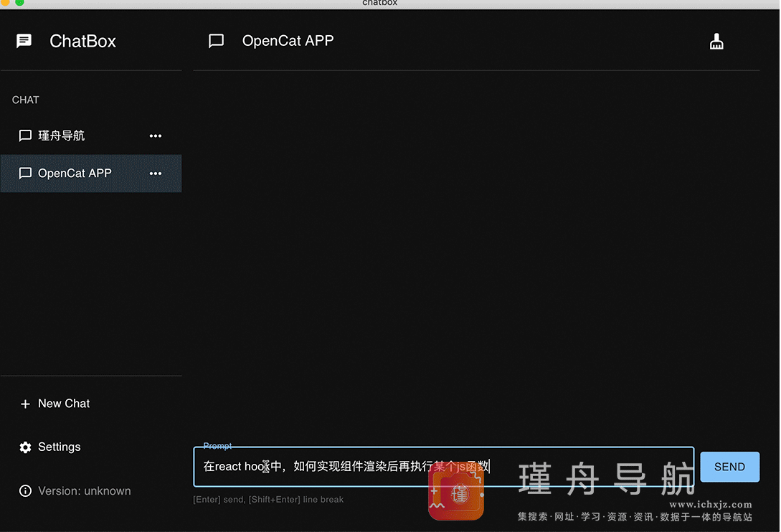The image size is (781, 532).
Task: Click the chat bubble icon beside 瑾舟导航
Action: coord(25,136)
